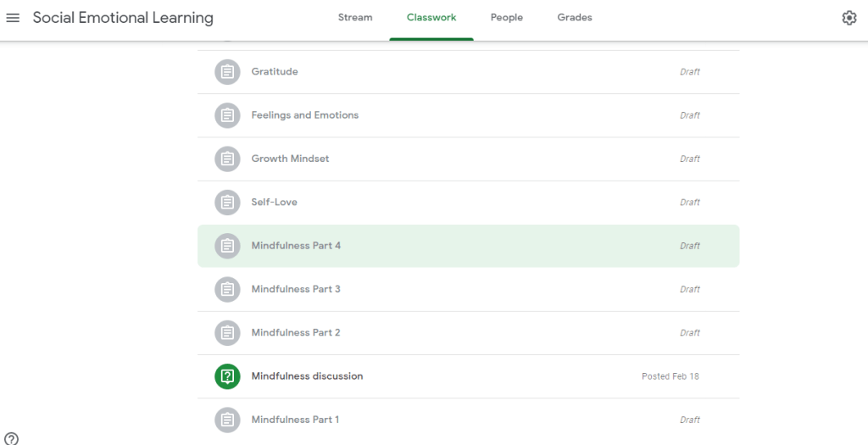868x445 pixels.
Task: Click the Posted Feb 18 date label
Action: [670, 376]
